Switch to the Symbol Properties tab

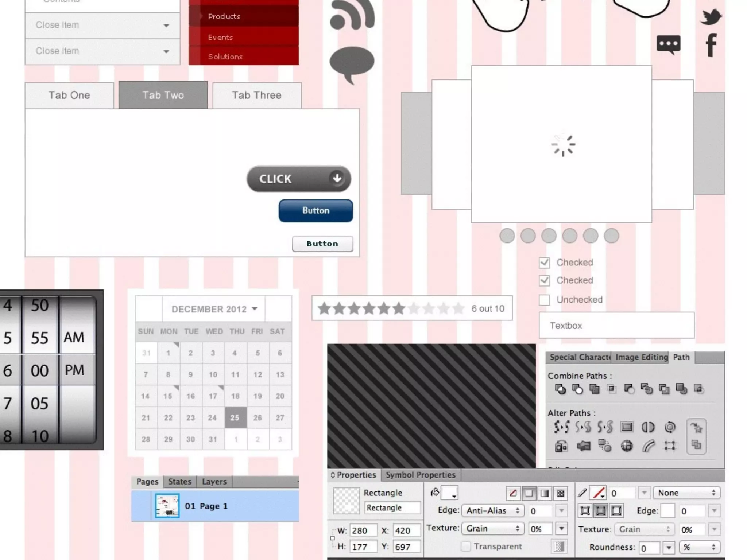tap(420, 475)
